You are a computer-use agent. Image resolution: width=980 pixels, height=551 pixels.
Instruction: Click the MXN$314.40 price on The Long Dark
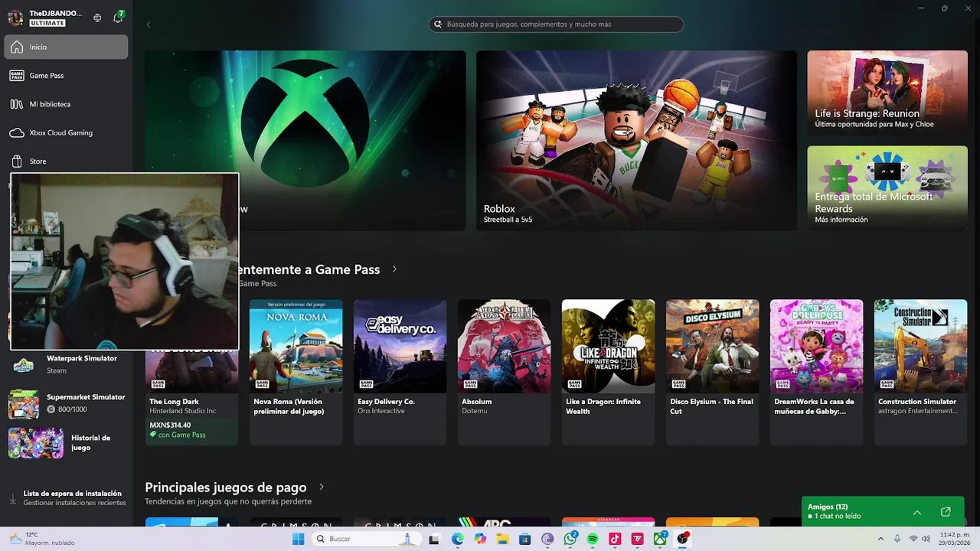(x=170, y=425)
